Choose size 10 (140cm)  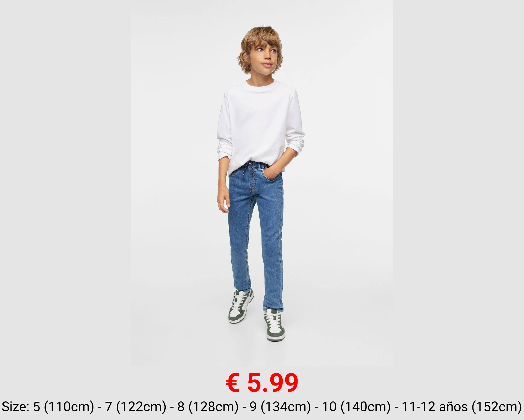(x=356, y=407)
